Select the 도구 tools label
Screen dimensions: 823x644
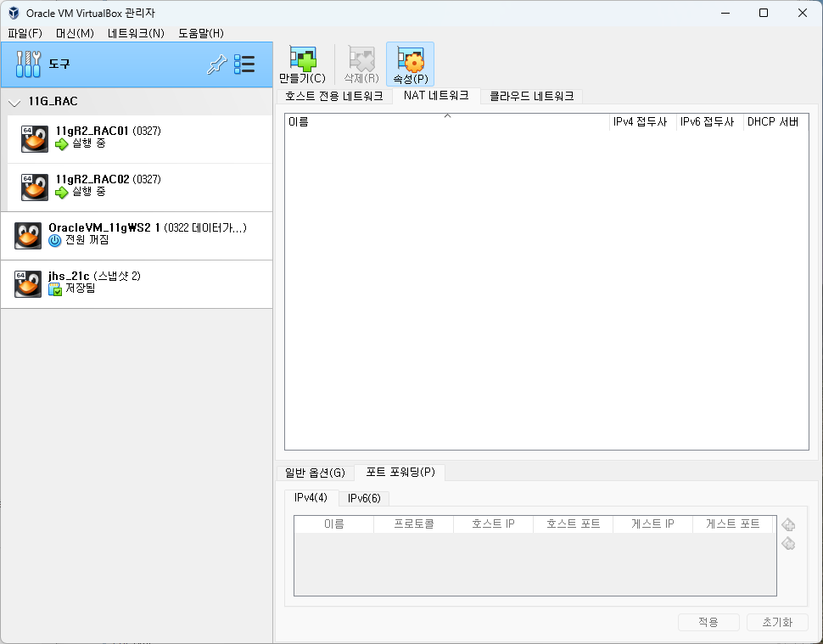(x=59, y=64)
